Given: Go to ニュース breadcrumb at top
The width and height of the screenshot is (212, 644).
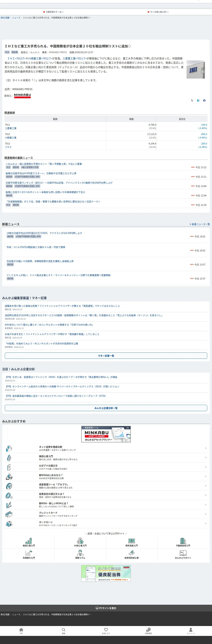Looking at the screenshot, I should [x=16, y=18].
